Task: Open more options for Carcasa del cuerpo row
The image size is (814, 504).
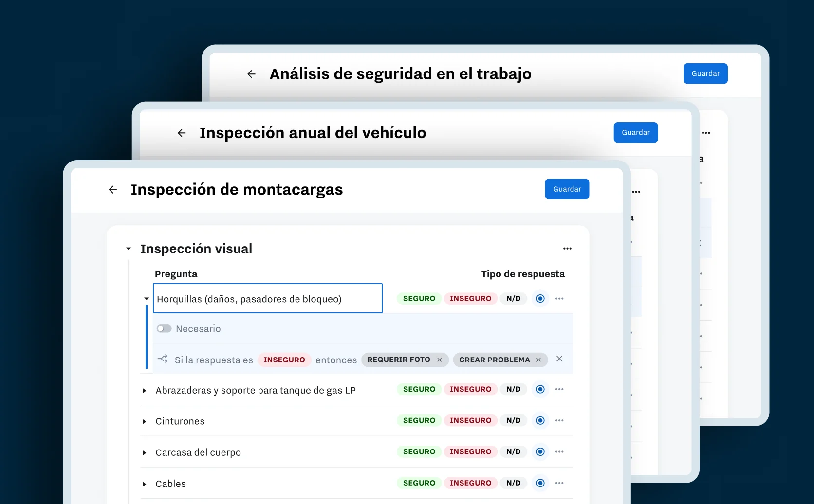Action: pos(559,452)
